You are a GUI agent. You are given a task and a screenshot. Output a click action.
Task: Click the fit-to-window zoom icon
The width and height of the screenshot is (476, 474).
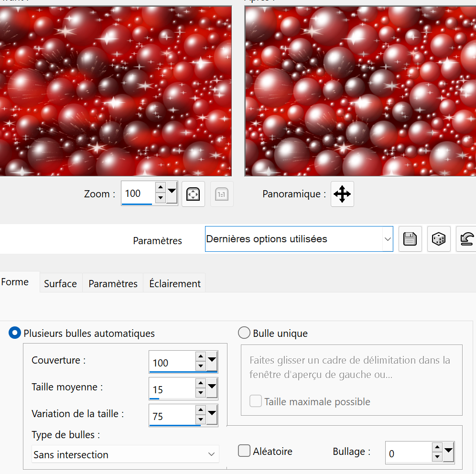193,194
